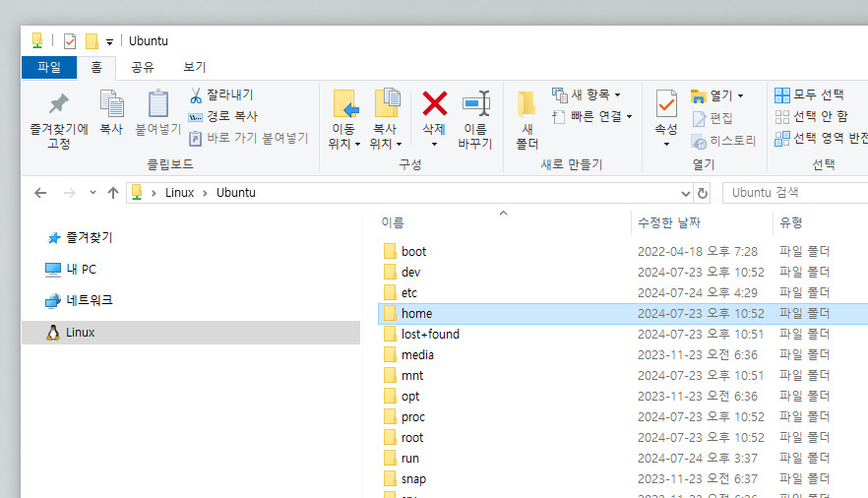Select the home folder
The width and height of the screenshot is (868, 498).
(x=623, y=314)
